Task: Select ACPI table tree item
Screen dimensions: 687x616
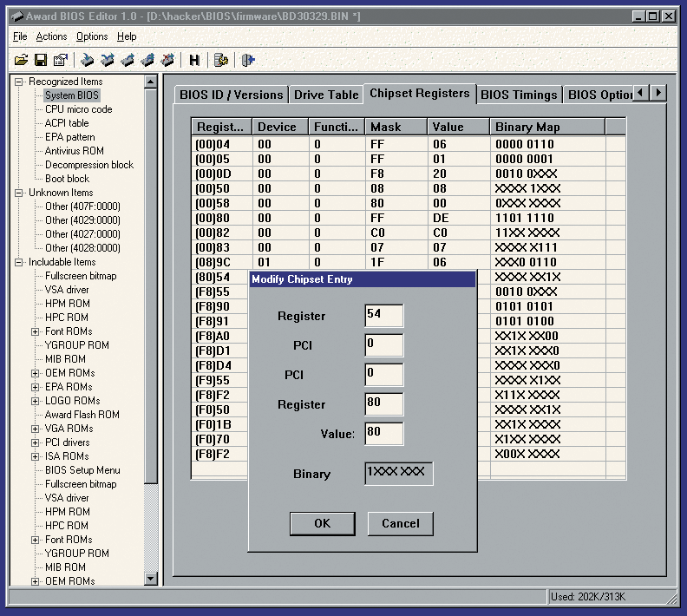Action: [x=67, y=123]
